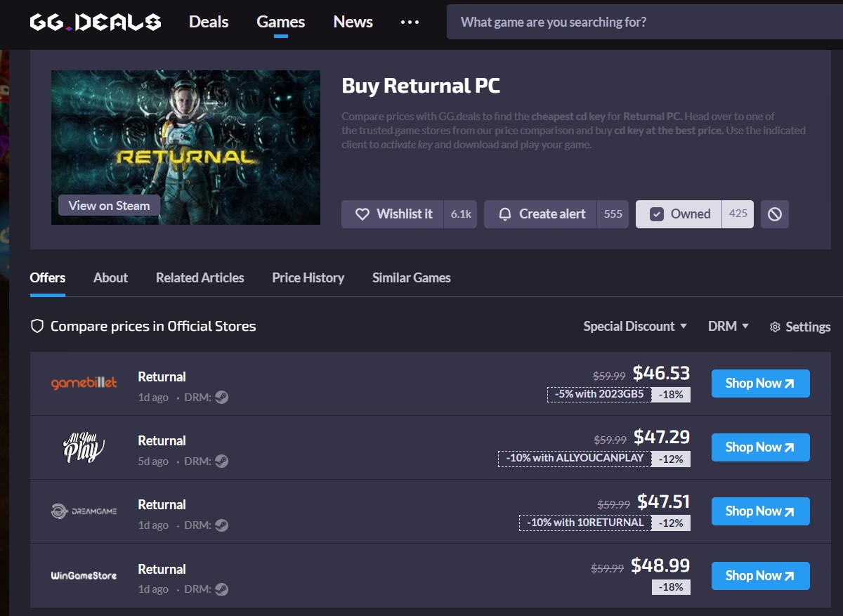Click the Create alert button

(x=540, y=214)
